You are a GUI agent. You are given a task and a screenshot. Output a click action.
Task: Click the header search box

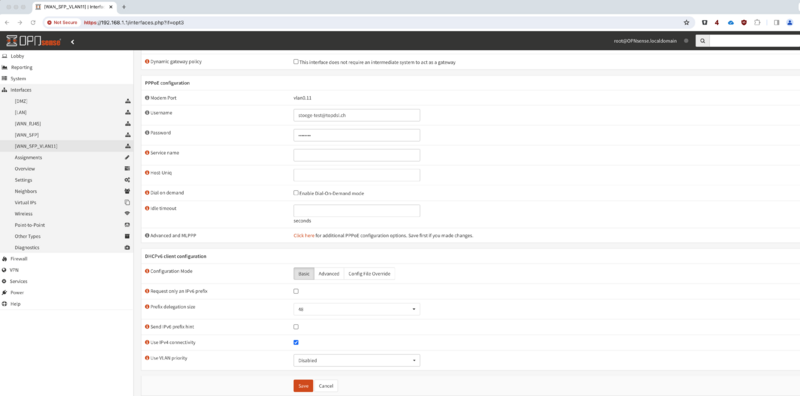coord(754,41)
